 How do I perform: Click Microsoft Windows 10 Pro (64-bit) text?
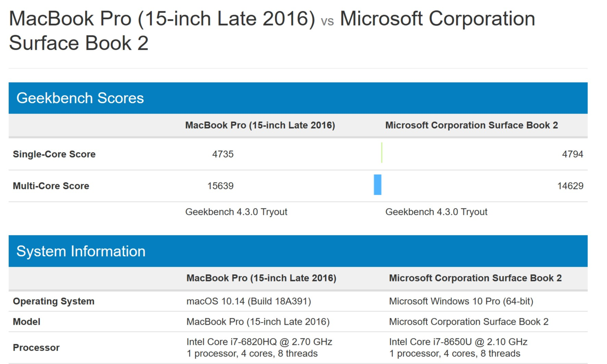coord(461,301)
